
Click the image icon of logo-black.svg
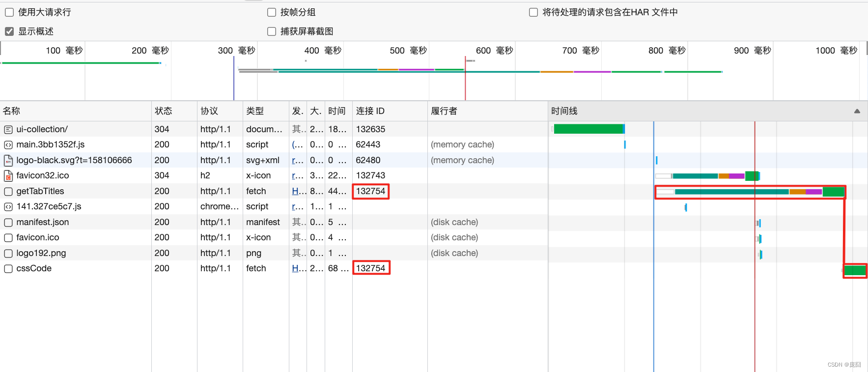point(8,160)
